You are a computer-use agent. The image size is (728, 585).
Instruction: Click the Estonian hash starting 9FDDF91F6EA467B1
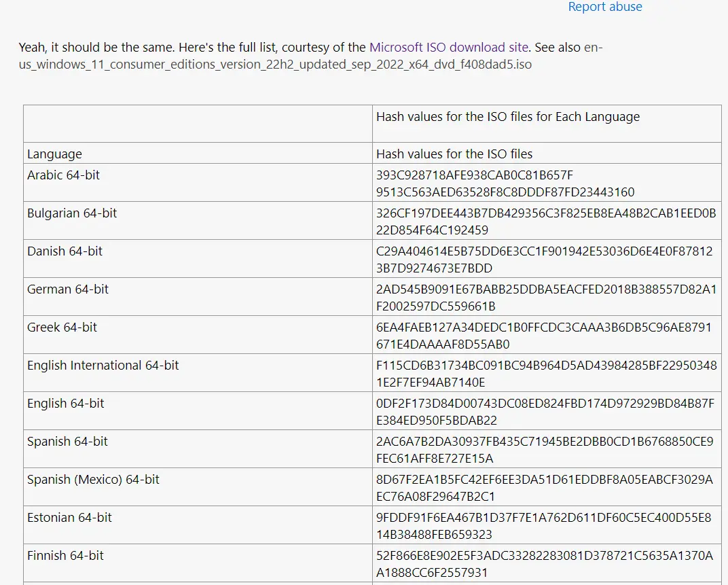point(544,527)
